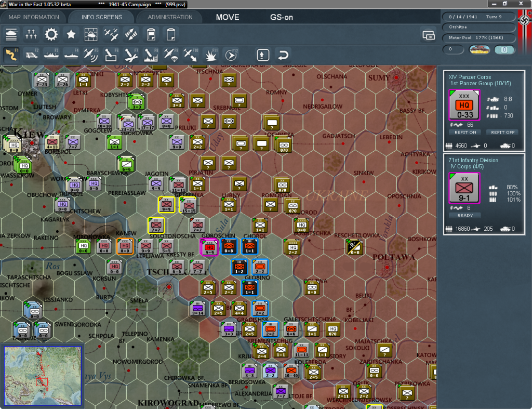Click the light blue 0 counter pill
This screenshot has height=409, width=532.
click(x=504, y=50)
